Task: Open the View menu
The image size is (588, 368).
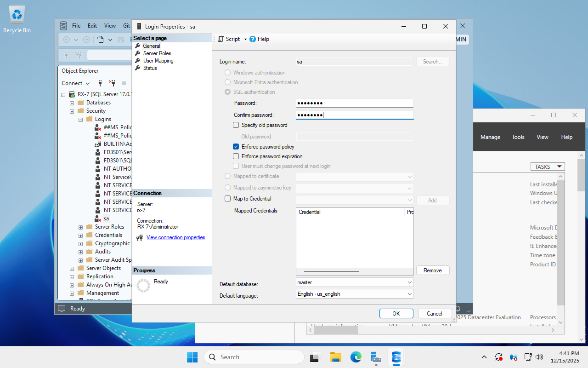Action: pyautogui.click(x=110, y=26)
